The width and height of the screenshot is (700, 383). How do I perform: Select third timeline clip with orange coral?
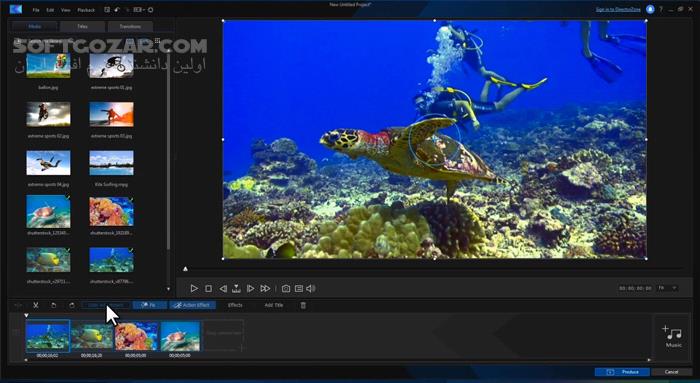click(x=136, y=336)
